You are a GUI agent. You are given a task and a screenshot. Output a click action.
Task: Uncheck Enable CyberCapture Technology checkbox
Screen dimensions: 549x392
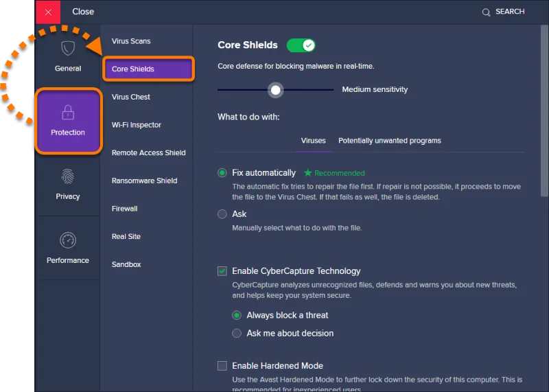(222, 271)
